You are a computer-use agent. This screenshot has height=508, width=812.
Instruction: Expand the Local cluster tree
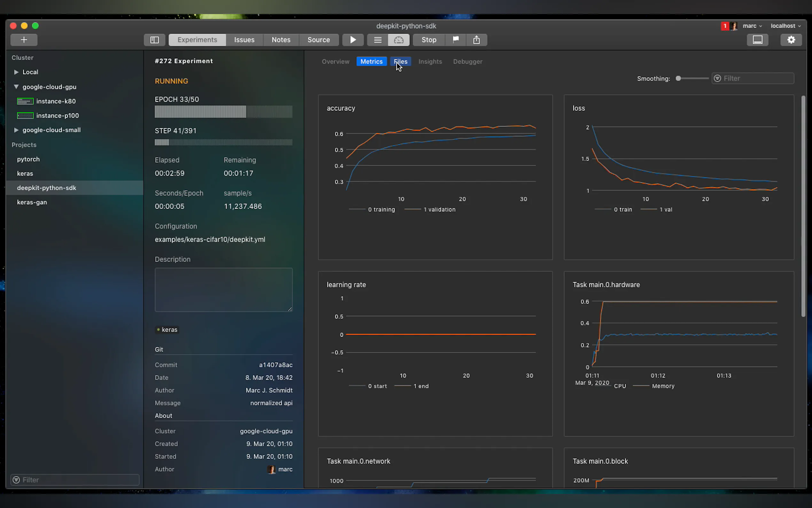[16, 72]
